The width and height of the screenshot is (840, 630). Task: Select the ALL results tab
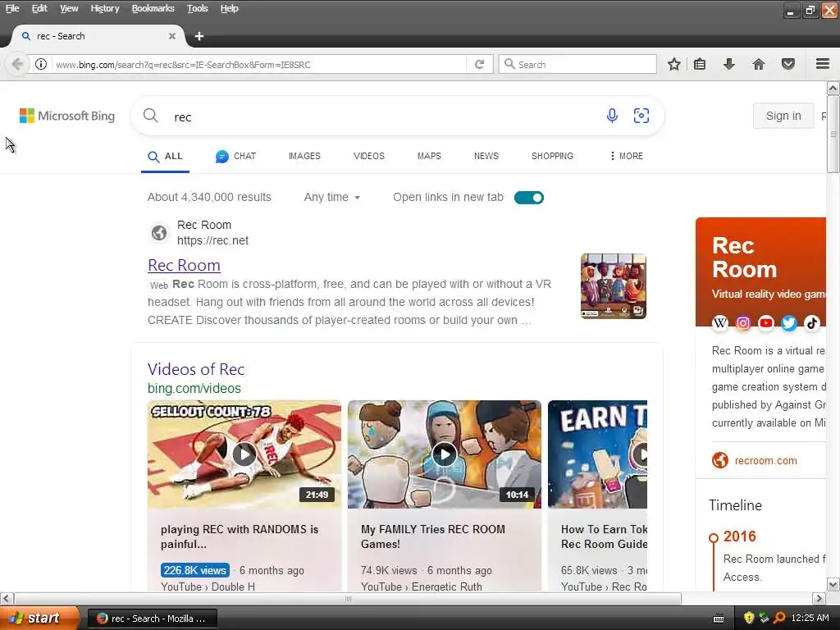[165, 157]
